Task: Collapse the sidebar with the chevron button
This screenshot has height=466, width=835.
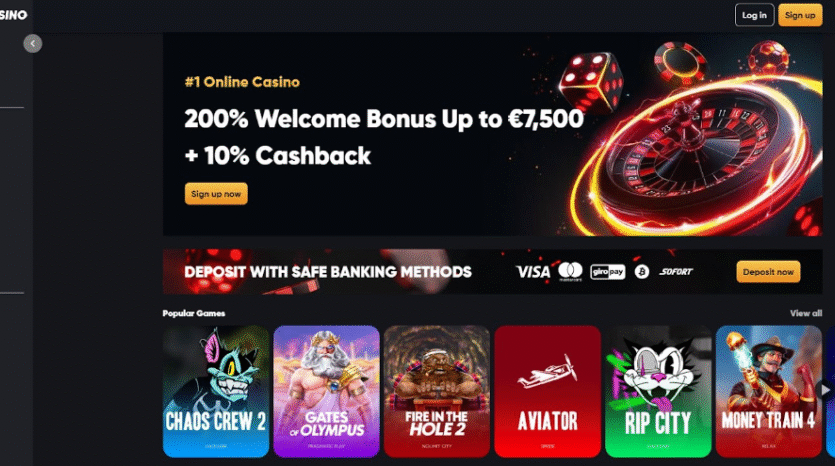Action: click(x=32, y=44)
